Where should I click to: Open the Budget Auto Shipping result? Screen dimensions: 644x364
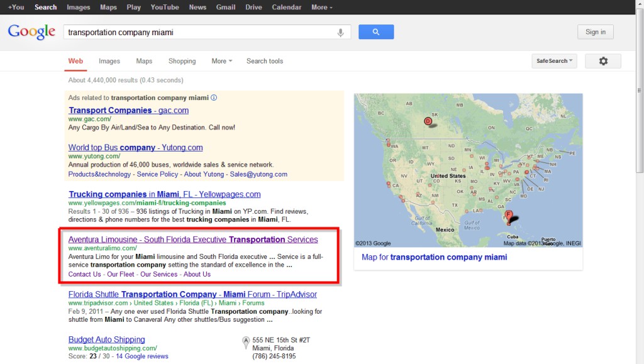[x=106, y=339]
